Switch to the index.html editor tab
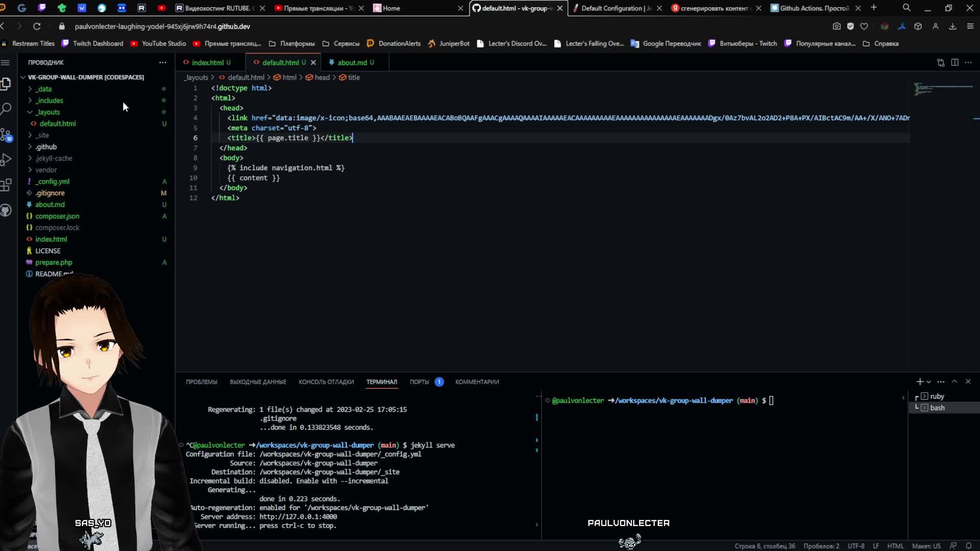 208,62
